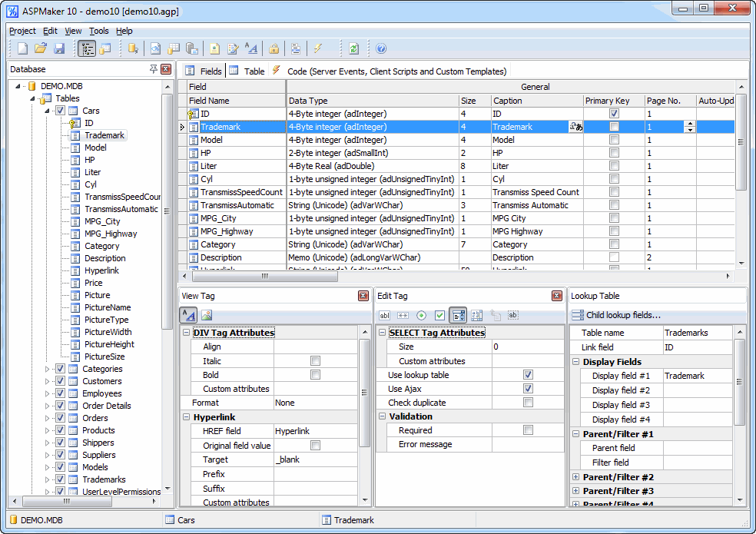
Task: Expand the Parent/Filter #2 section
Action: (576, 477)
